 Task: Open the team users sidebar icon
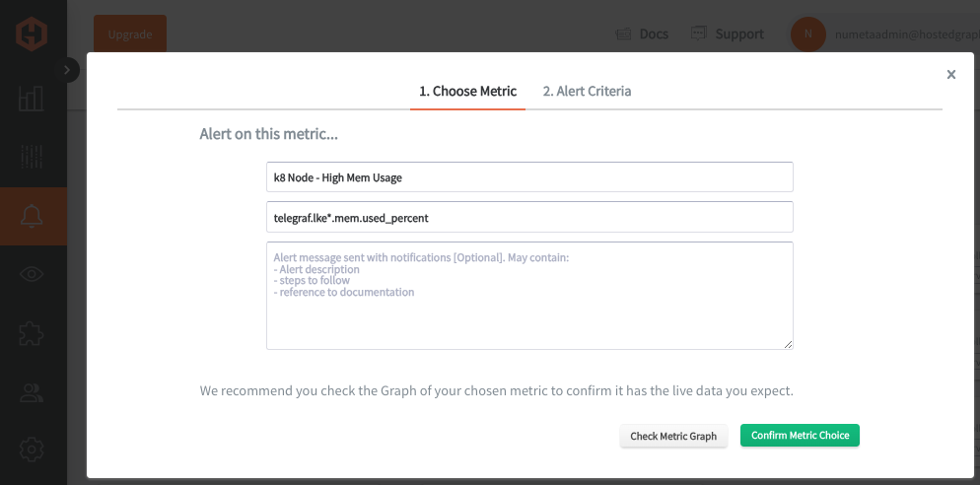[32, 392]
